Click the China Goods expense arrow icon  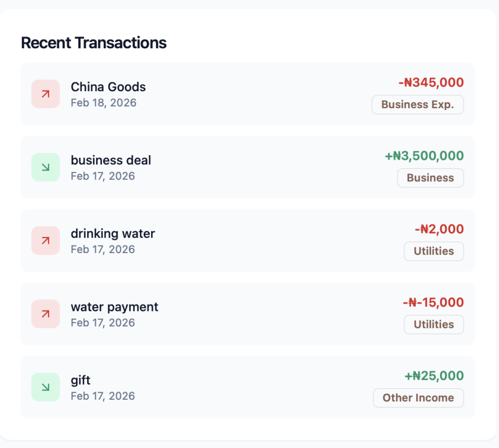click(x=45, y=94)
